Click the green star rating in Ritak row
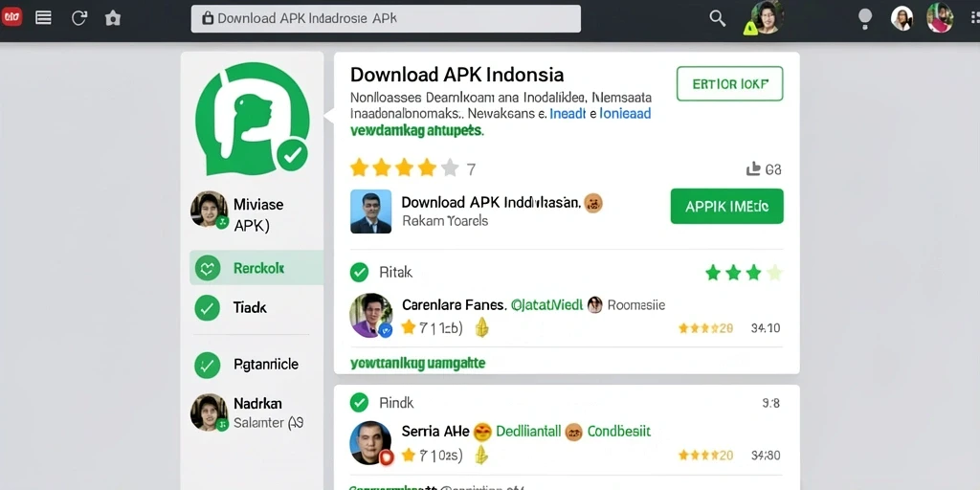Image resolution: width=980 pixels, height=490 pixels. [x=743, y=273]
